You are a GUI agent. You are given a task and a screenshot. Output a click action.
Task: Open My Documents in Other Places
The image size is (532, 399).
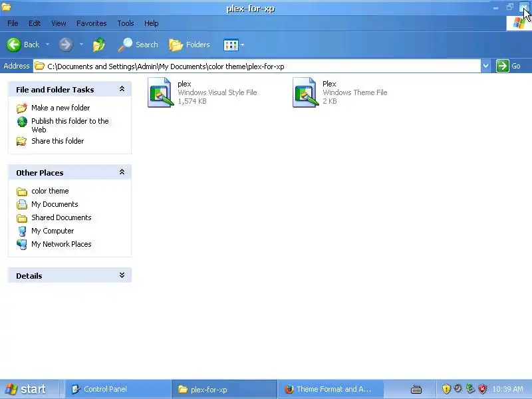tap(55, 204)
